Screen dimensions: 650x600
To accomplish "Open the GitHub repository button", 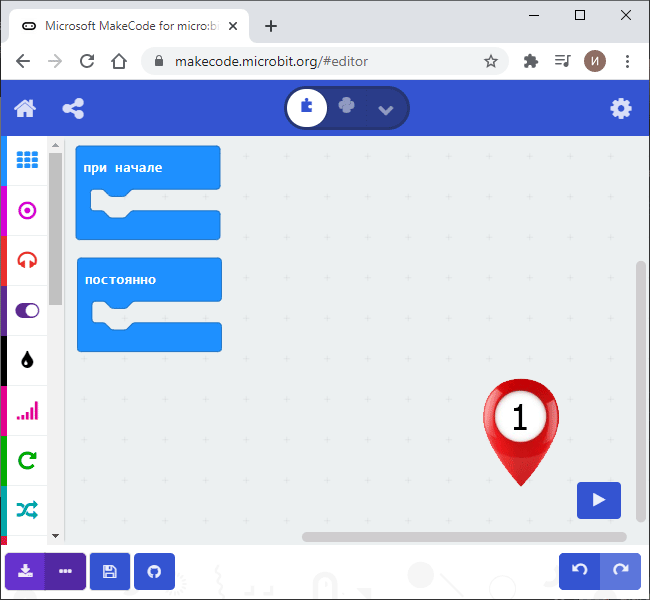I will tap(154, 571).
